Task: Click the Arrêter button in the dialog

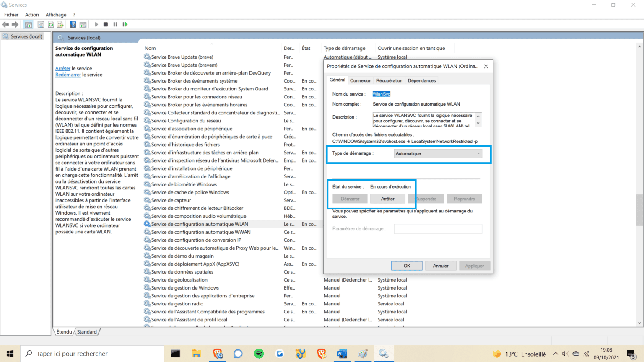Action: (387, 199)
